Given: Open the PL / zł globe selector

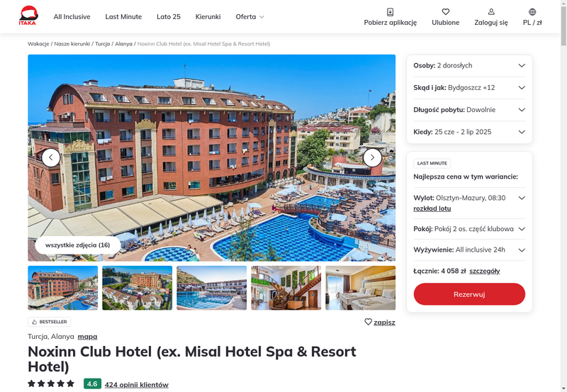Looking at the screenshot, I should (x=532, y=12).
